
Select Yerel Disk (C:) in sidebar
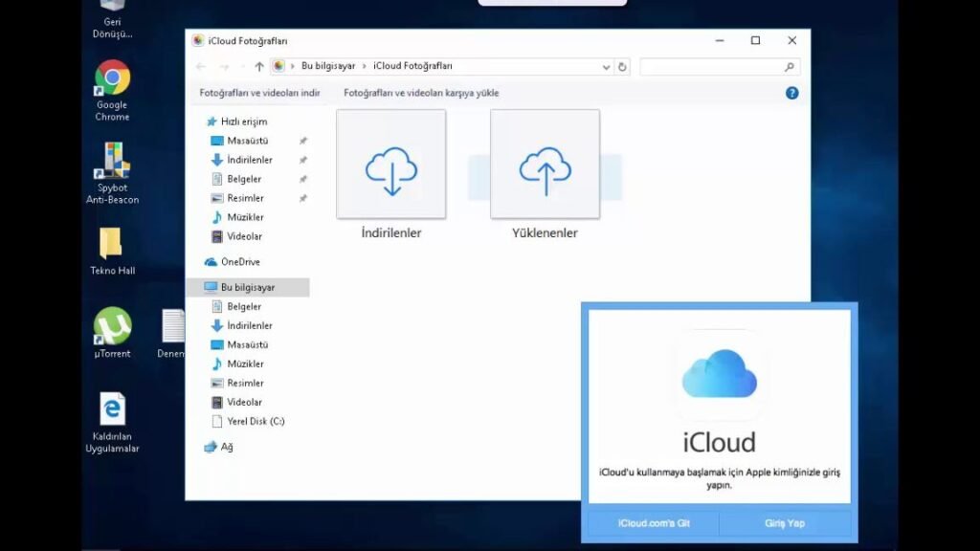click(x=256, y=422)
